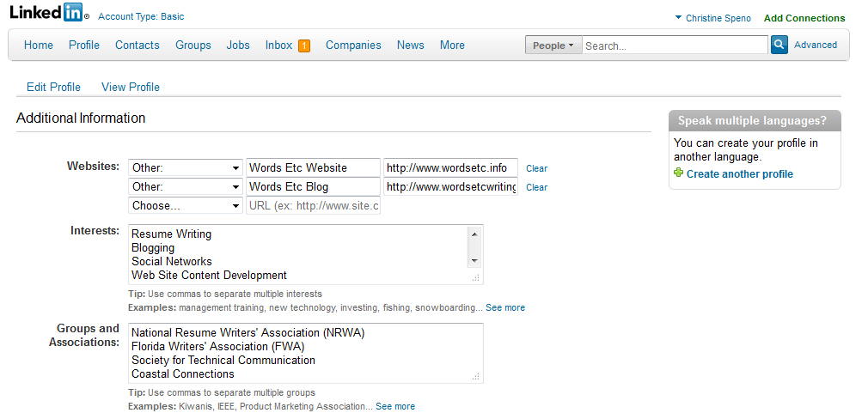This screenshot has width=868, height=419.
Task: Go to Companies in navigation bar
Action: coord(353,46)
